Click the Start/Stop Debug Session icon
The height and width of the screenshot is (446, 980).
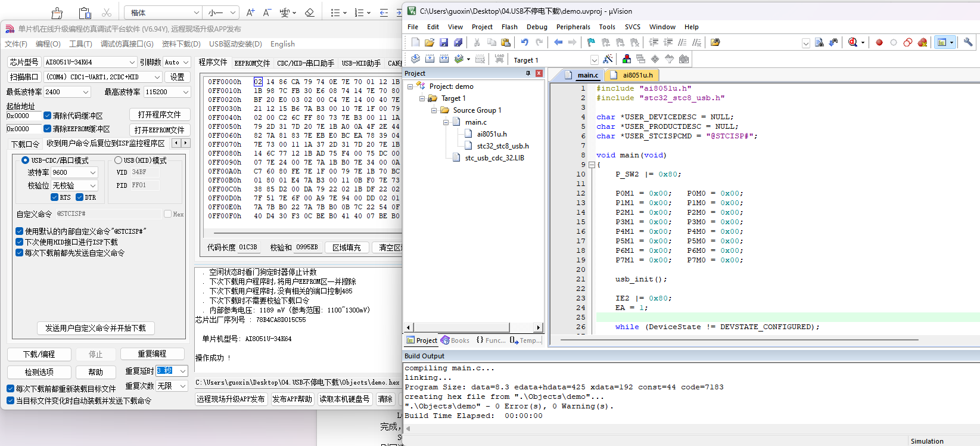[853, 42]
